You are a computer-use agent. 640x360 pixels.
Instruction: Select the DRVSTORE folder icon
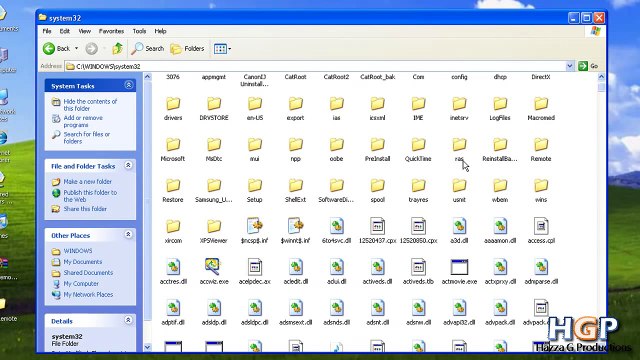214,104
